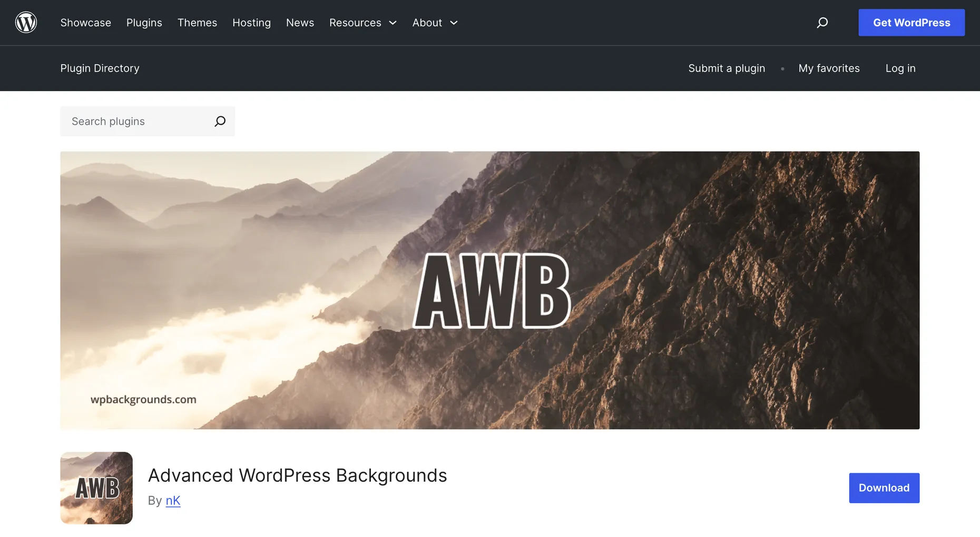Open the site search magnifier in header
Image resolution: width=980 pixels, height=537 pixels.
click(822, 23)
